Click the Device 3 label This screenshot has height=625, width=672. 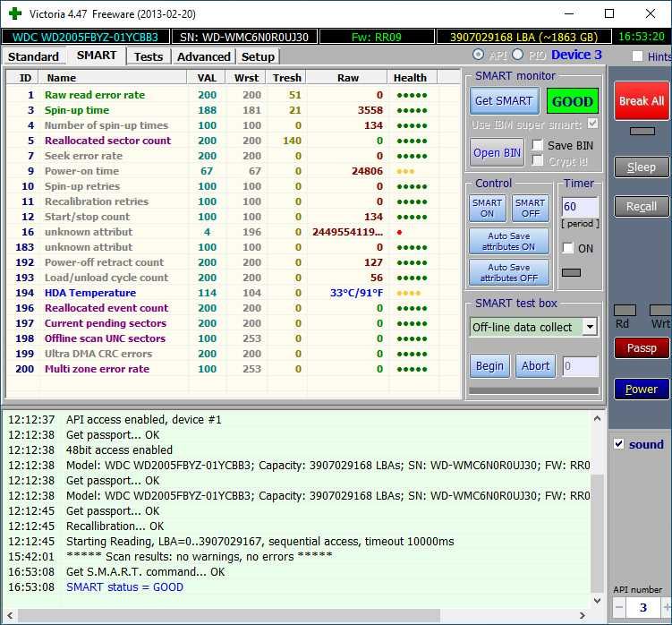coord(576,55)
